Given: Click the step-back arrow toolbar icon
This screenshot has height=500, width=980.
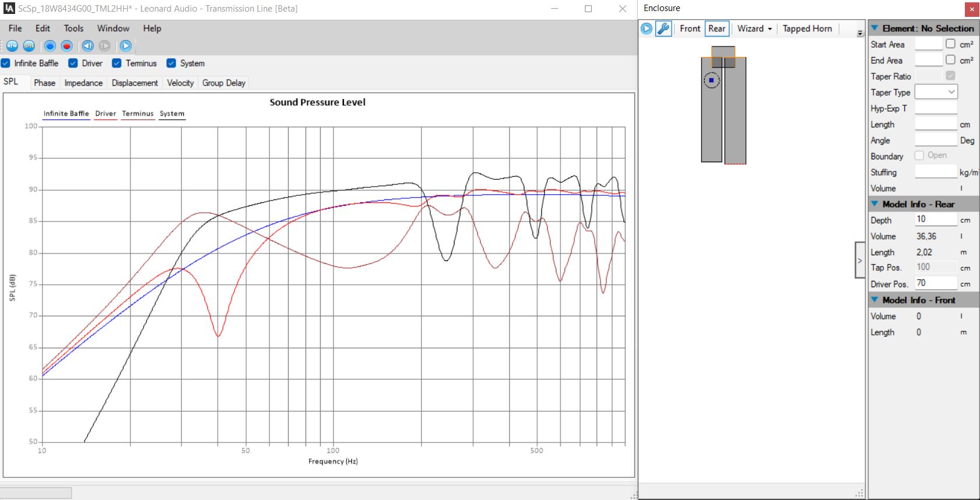Looking at the screenshot, I should (x=88, y=46).
